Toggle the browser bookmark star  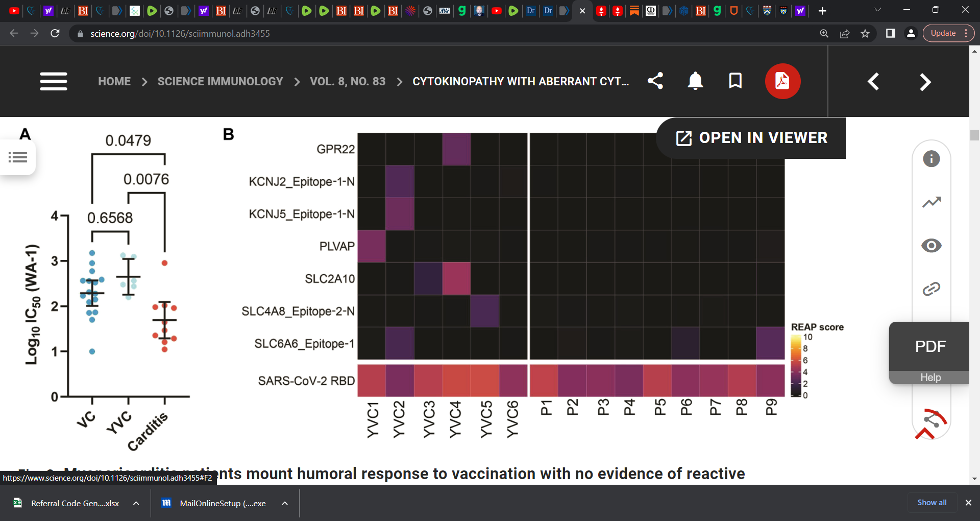[865, 34]
